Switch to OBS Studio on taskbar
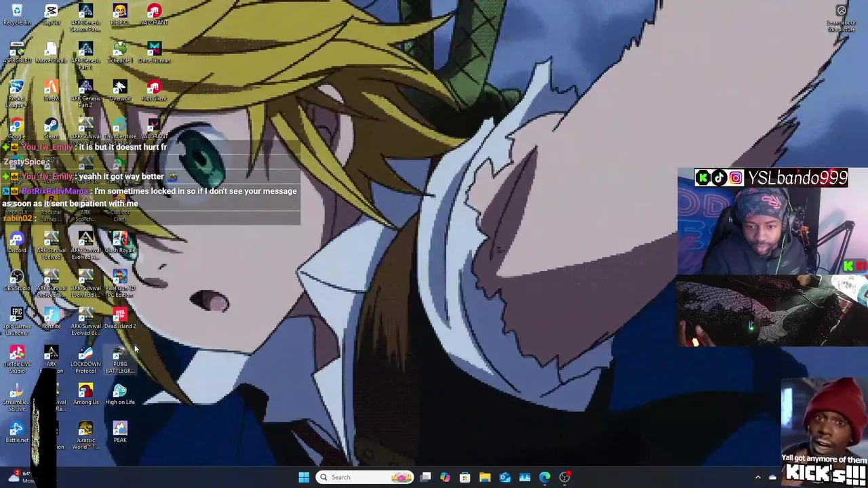868x488 pixels. pos(565,477)
